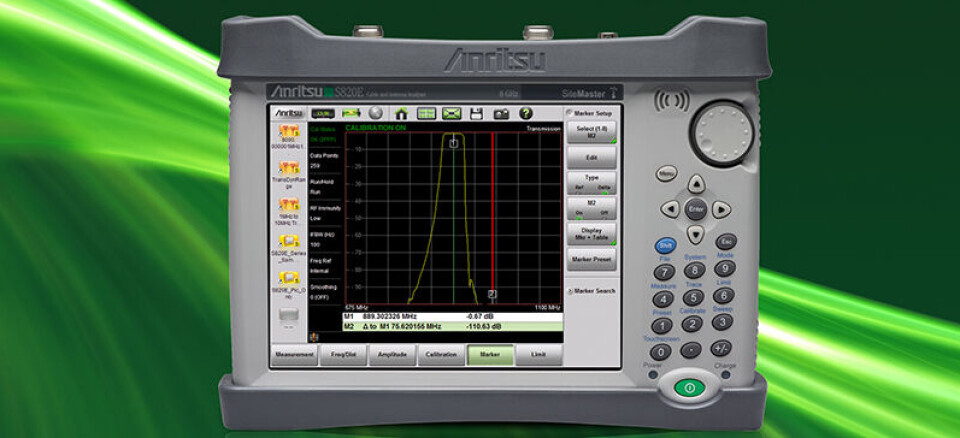This screenshot has height=438, width=960.
Task: Tap the battery status icon in the toolbar
Action: tap(323, 113)
